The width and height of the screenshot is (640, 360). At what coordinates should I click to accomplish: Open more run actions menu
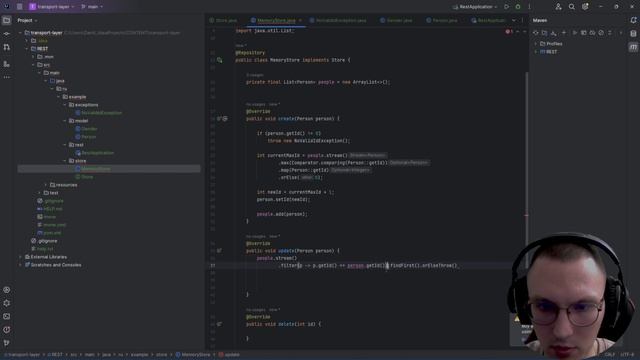pyautogui.click(x=529, y=7)
